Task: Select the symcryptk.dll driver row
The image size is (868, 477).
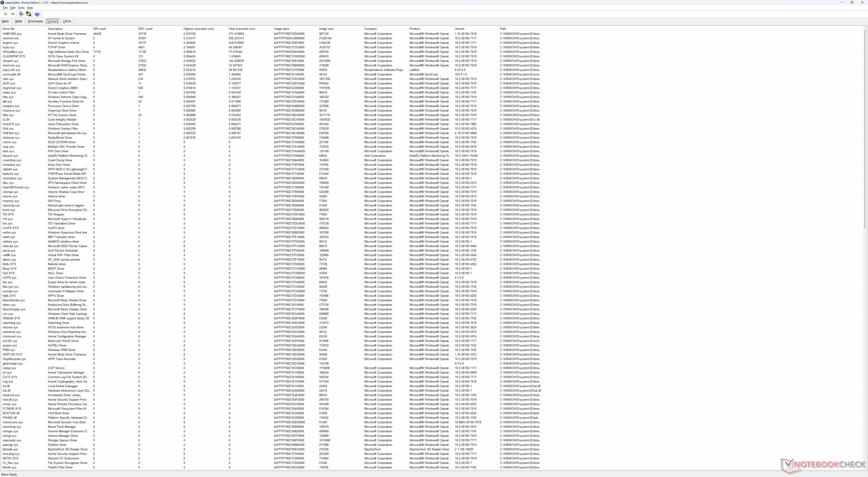Action: tap(272, 75)
